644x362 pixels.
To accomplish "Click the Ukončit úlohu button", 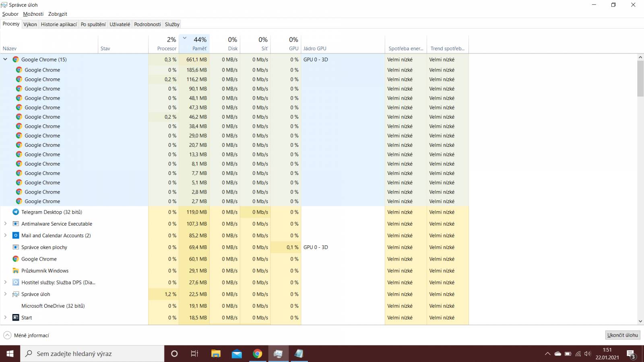I will (622, 335).
